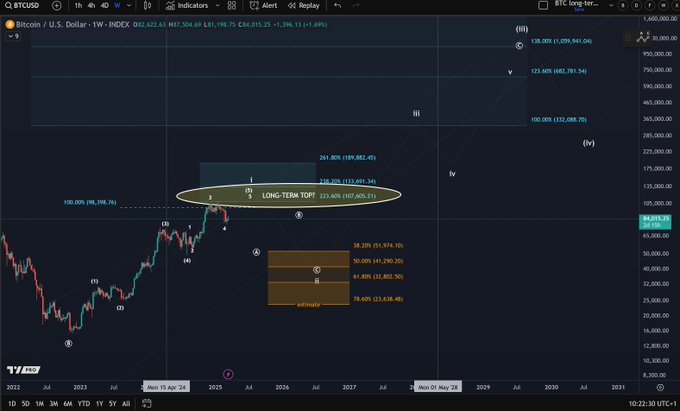Open the go-to-date calendar icon
This screenshot has height=411, width=680.
(x=147, y=404)
